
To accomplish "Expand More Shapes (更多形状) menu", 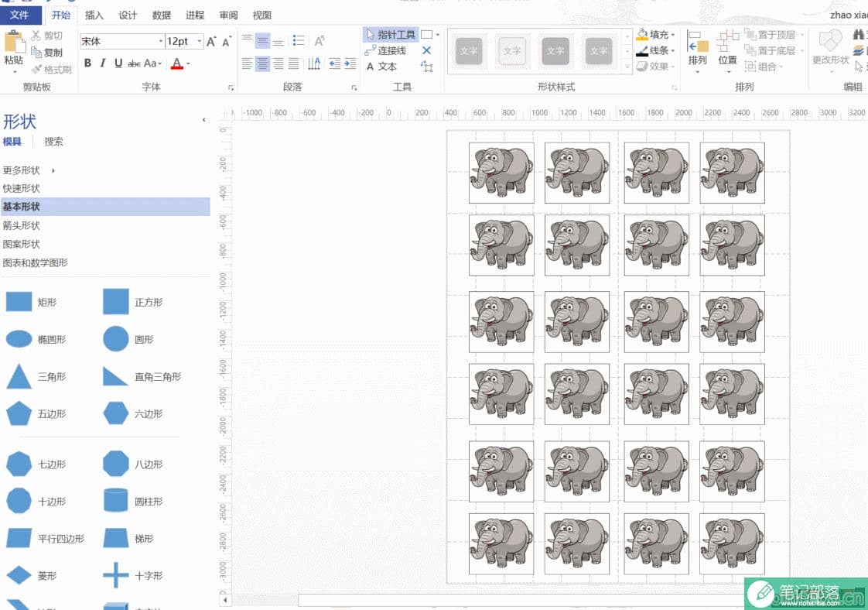I will point(29,170).
